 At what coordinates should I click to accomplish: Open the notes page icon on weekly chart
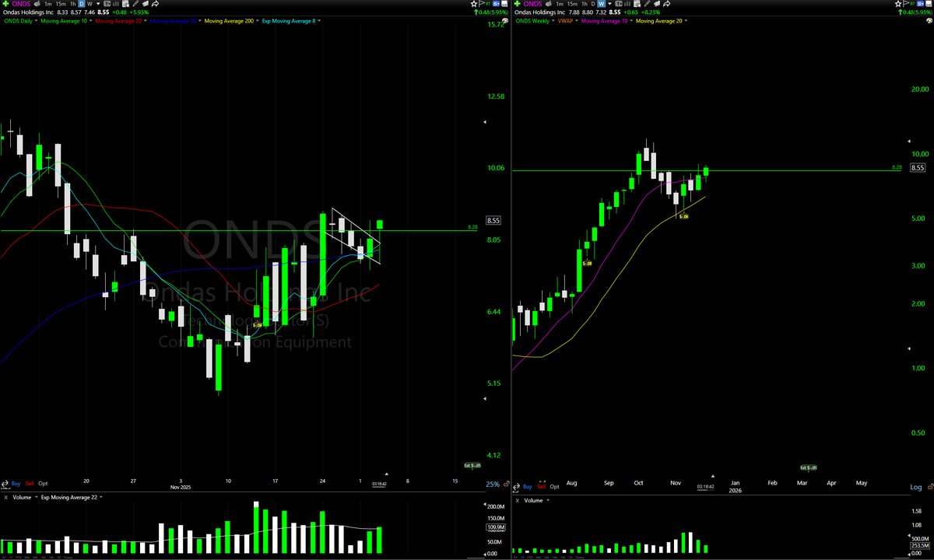click(637, 4)
